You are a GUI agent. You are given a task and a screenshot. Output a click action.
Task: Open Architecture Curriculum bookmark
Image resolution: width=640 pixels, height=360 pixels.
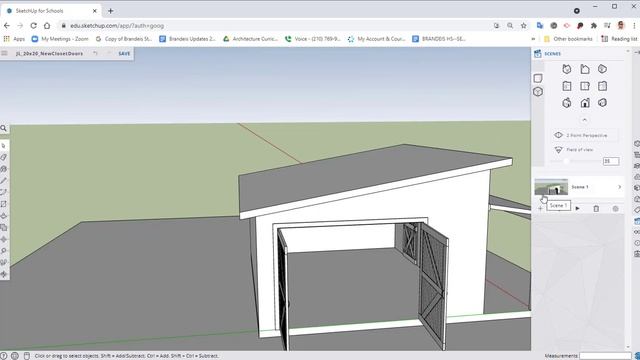point(250,39)
